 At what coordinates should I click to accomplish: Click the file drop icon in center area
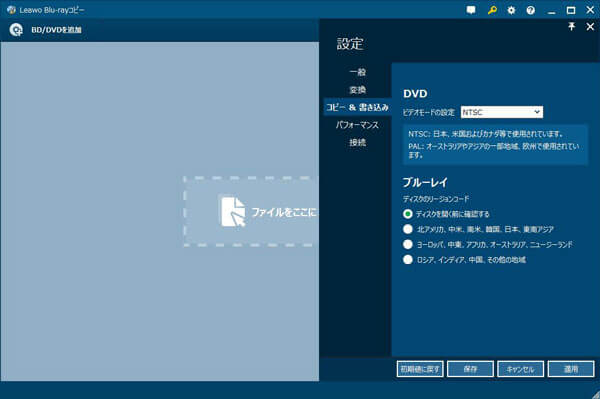point(233,212)
